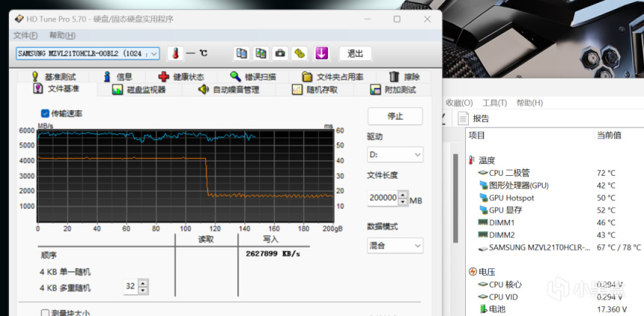644x316 pixels.
Task: Decrease 4 KB queue depth stepper
Action: [142, 291]
